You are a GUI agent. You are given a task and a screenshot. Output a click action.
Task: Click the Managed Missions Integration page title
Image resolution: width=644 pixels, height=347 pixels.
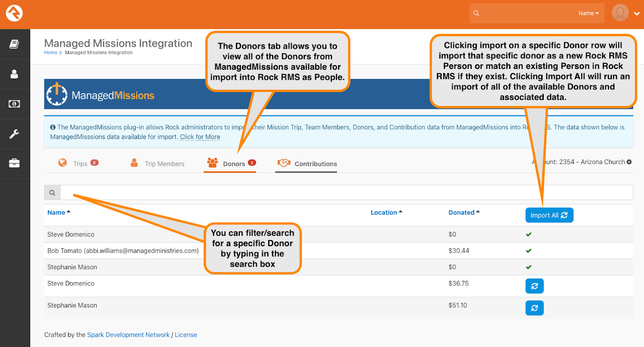[x=118, y=43]
